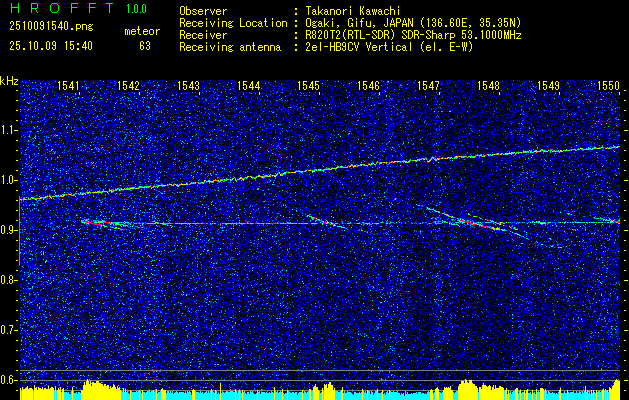This screenshot has width=629, height=400.
Task: Click the 1.0 kHz frequency label
Action: (9, 180)
